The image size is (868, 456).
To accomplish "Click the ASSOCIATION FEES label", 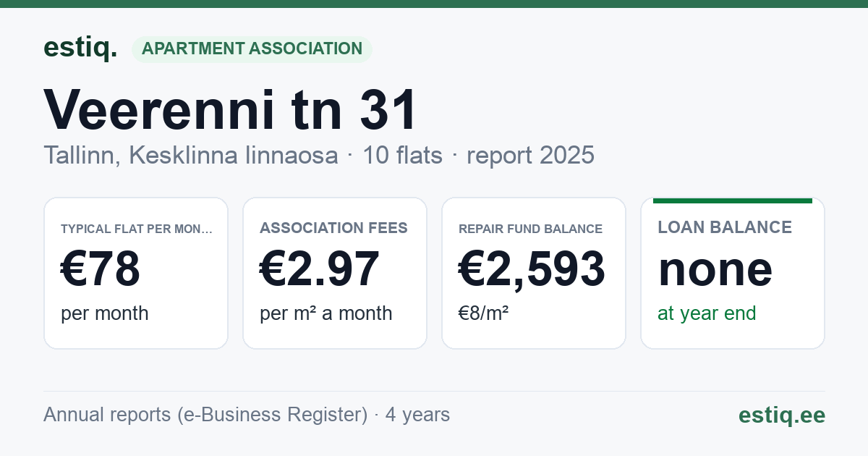I will pyautogui.click(x=334, y=228).
